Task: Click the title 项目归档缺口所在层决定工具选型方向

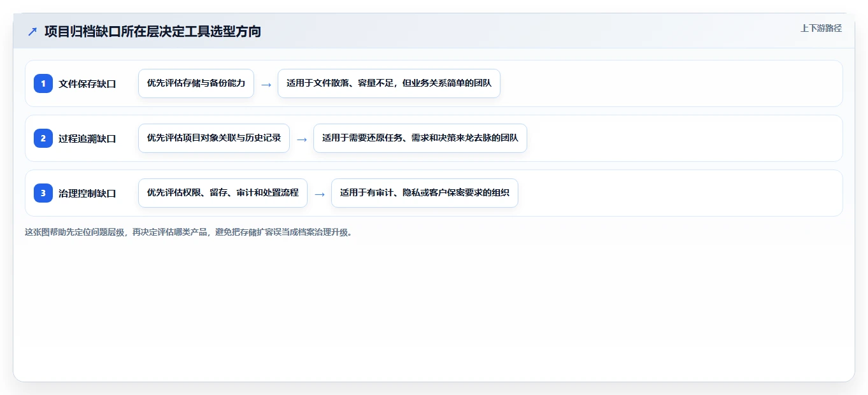Action: (x=153, y=31)
